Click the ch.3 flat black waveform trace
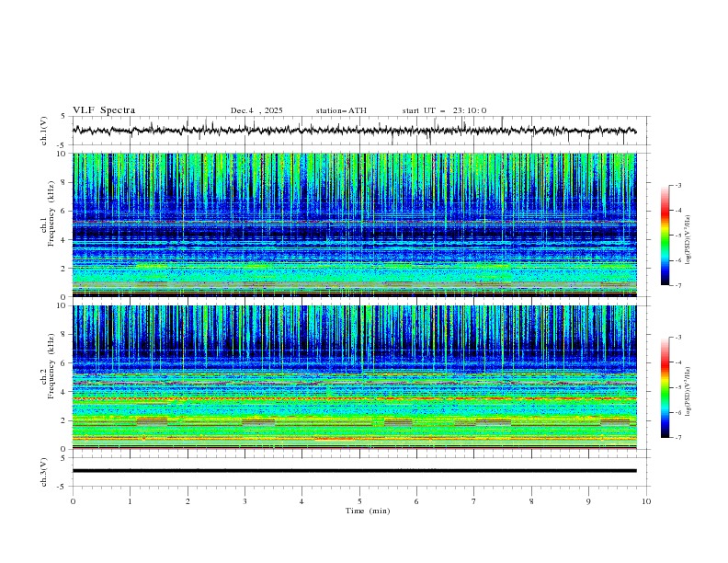The height and width of the screenshot is (563, 728). (x=355, y=471)
